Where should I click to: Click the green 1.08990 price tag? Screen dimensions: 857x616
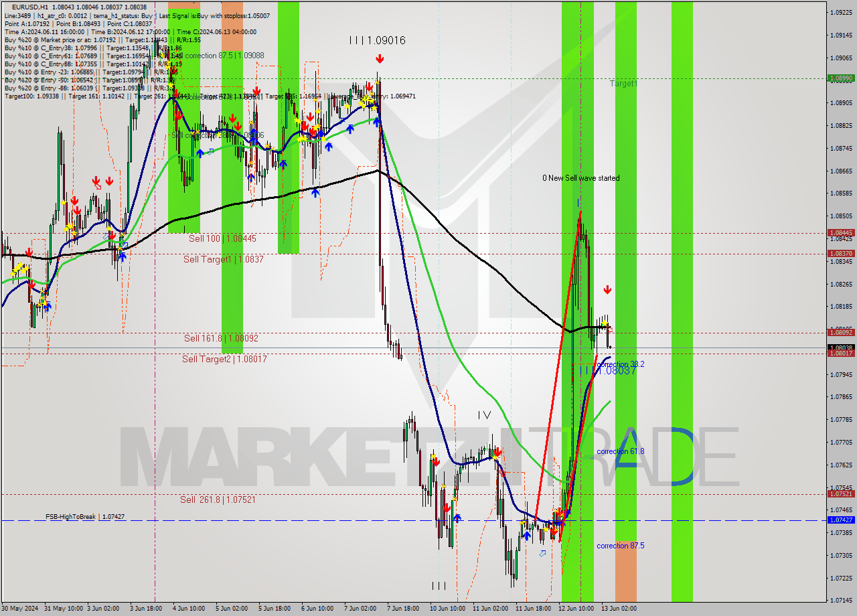point(841,78)
